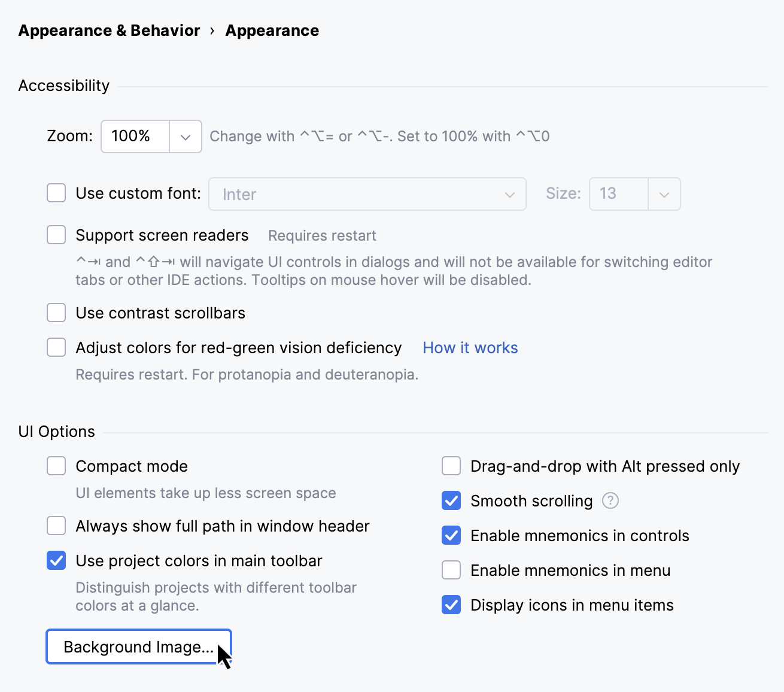Uncheck Enable mnemonics in controls

(x=451, y=535)
